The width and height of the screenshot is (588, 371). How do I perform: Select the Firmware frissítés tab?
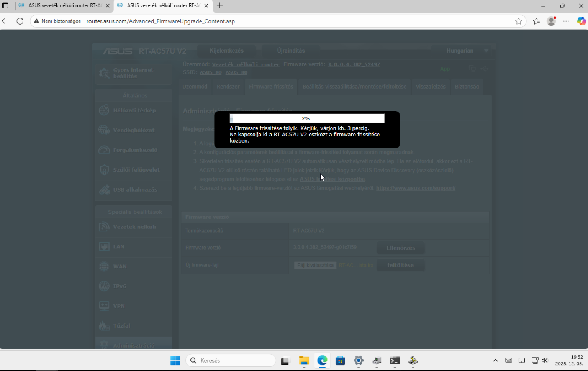(x=271, y=87)
